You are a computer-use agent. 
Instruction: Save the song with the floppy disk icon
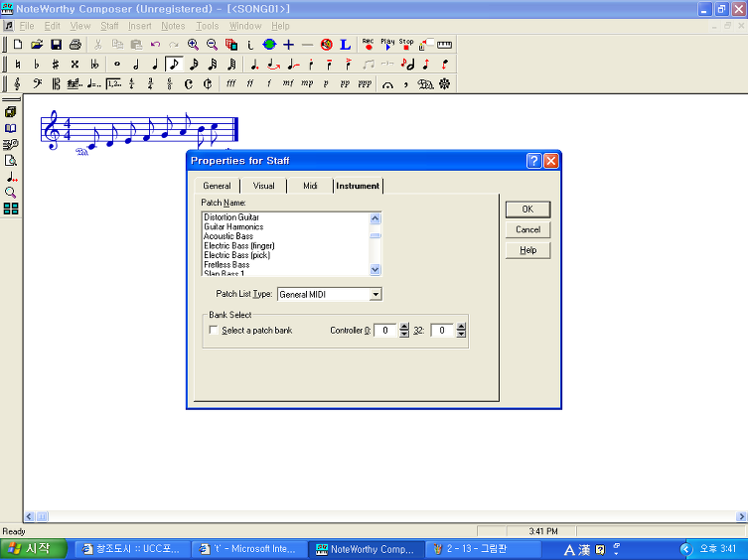(x=56, y=45)
